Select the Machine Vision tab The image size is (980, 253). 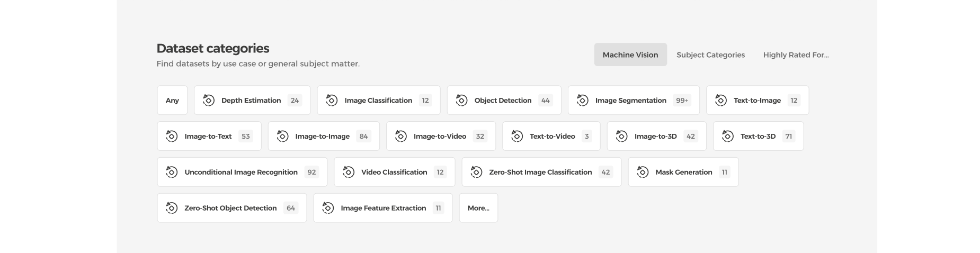pos(630,55)
